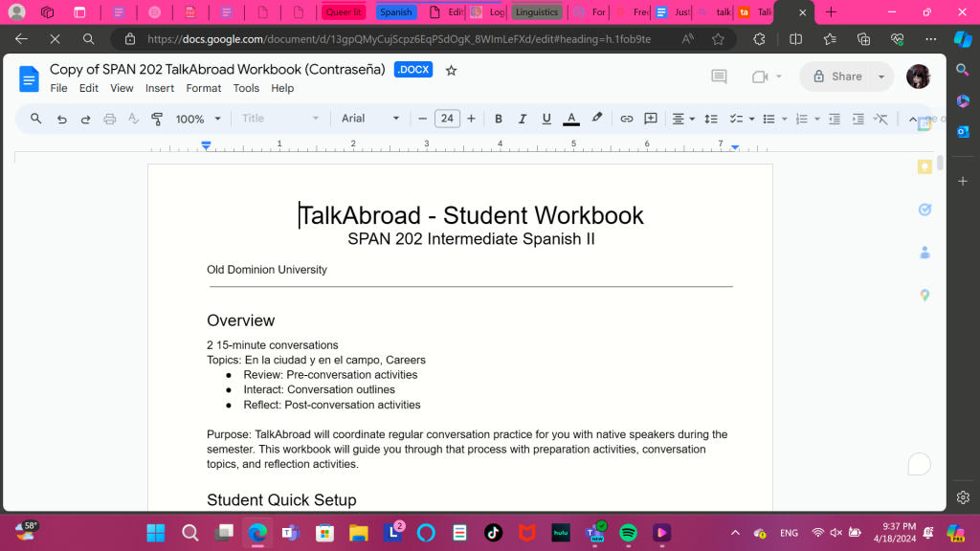The width and height of the screenshot is (980, 551).
Task: Star this document
Action: 451,70
